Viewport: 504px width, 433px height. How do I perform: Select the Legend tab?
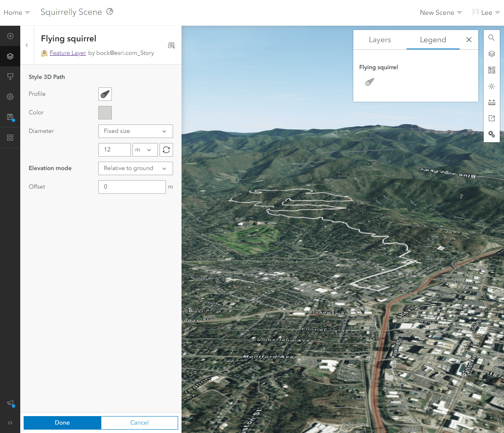[x=433, y=40]
